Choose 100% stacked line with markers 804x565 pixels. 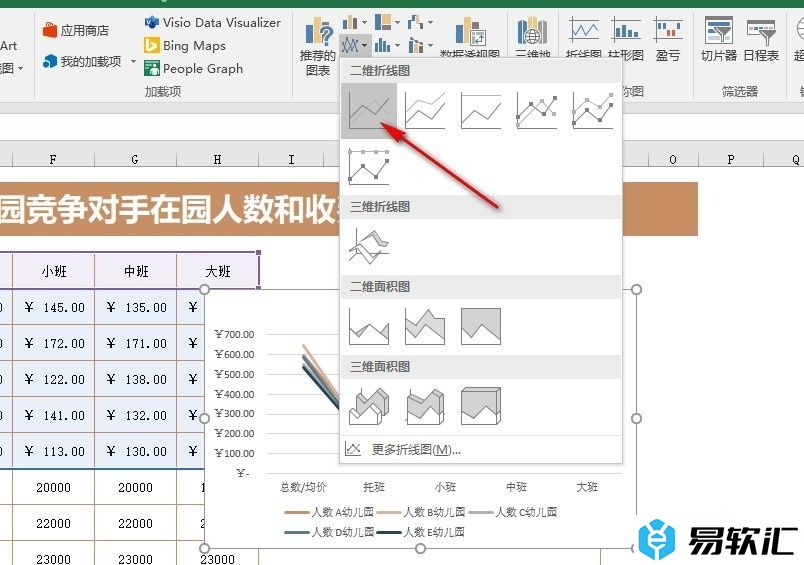(x=369, y=167)
